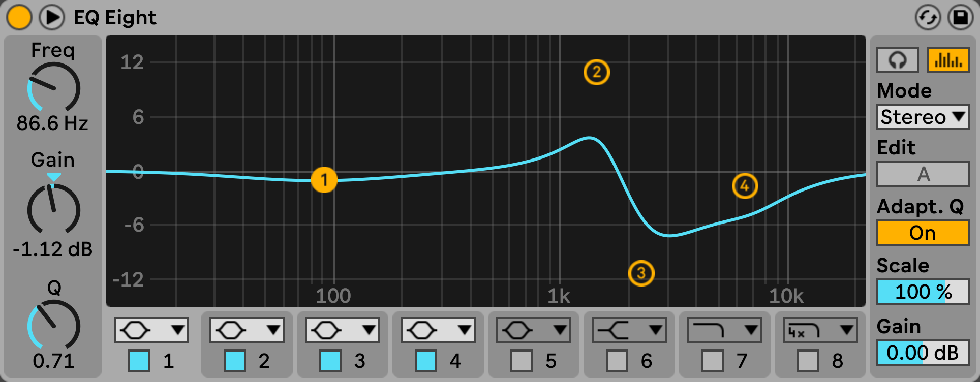
Task: Open band 8 4x low-pass filter type dropdown
Action: 820,331
